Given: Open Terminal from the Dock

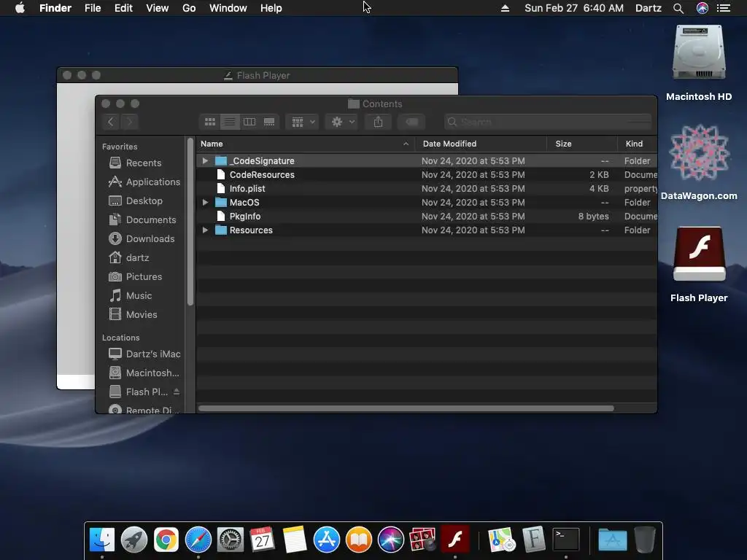Looking at the screenshot, I should point(566,540).
